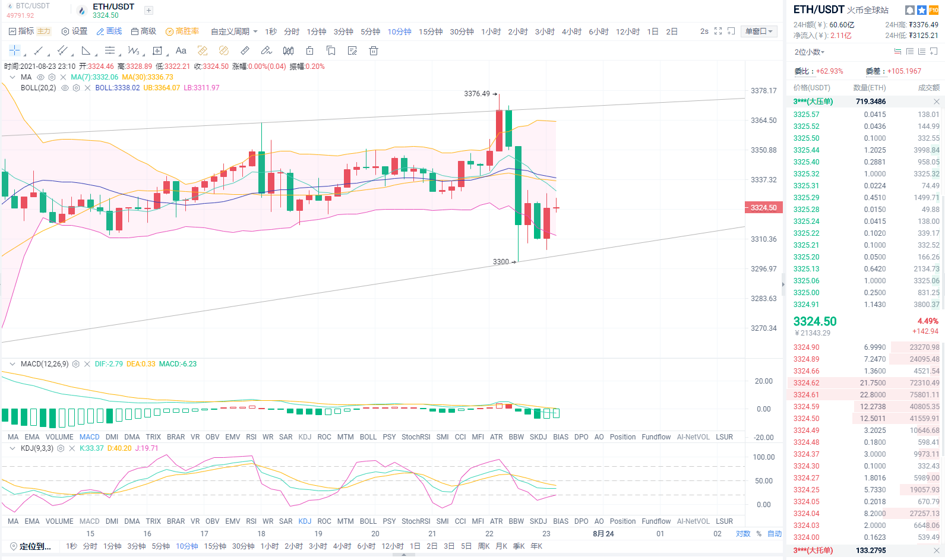Open the orange F10 info icon
The width and height of the screenshot is (945, 560).
coord(934,10)
